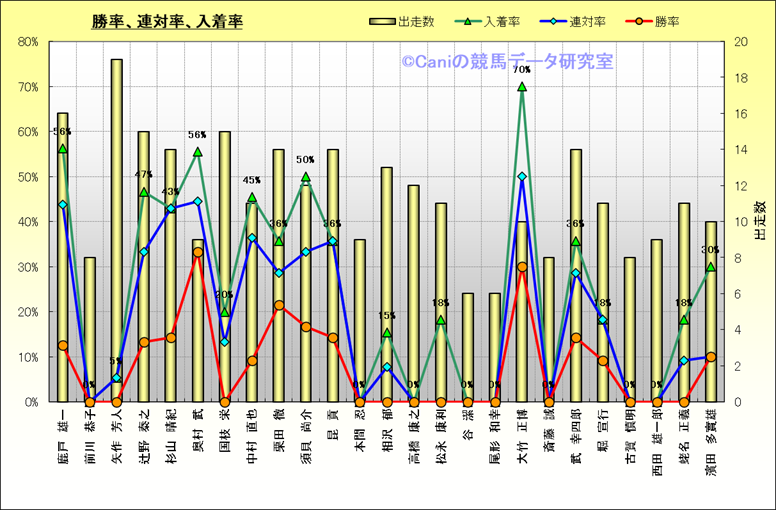Viewport: 776px width, 510px height.
Task: Select the 70% green triangle peak marker
Action: point(522,87)
